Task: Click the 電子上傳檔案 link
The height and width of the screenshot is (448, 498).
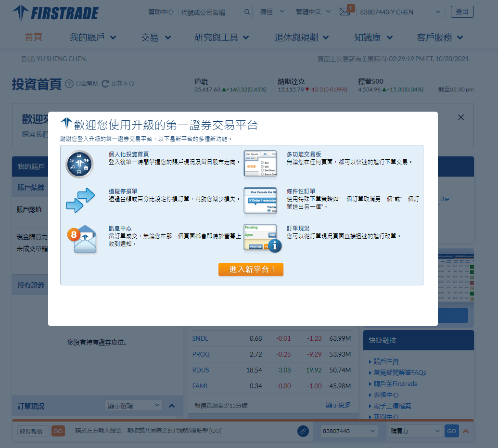Action: pyautogui.click(x=392, y=406)
